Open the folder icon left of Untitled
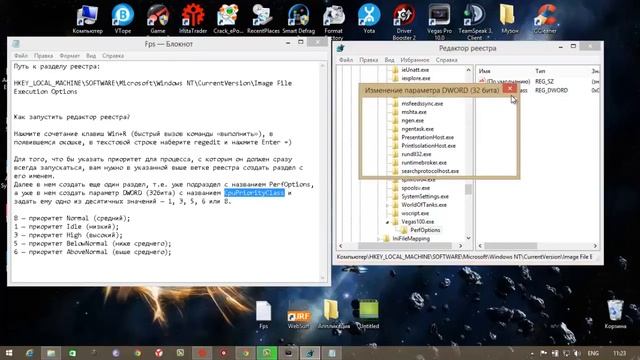The height and width of the screenshot is (360, 640). tap(333, 314)
